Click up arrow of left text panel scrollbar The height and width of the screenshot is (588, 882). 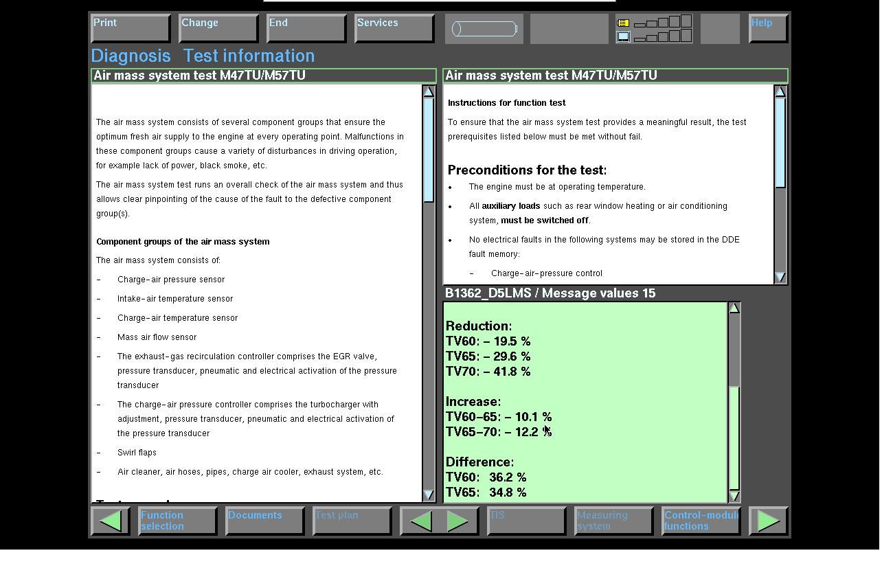(x=429, y=91)
